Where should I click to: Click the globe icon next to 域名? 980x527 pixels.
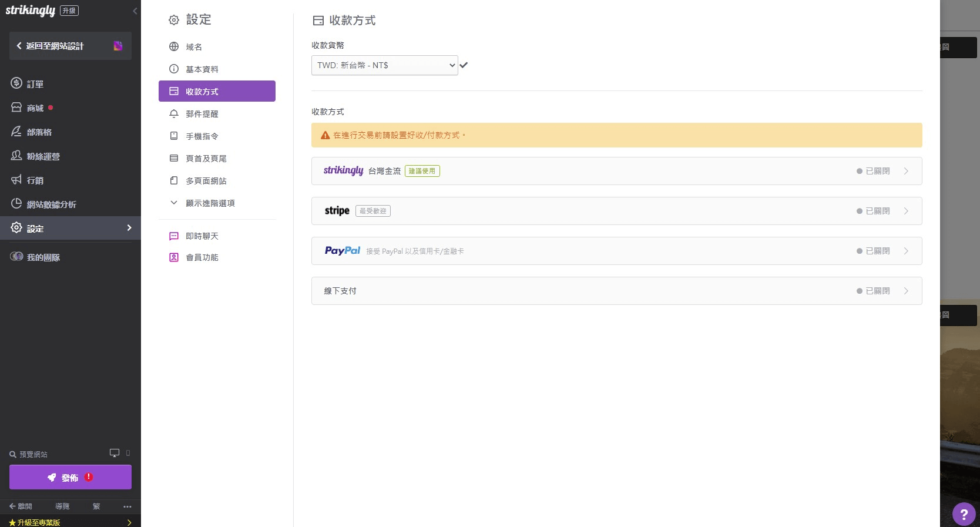[x=174, y=46]
